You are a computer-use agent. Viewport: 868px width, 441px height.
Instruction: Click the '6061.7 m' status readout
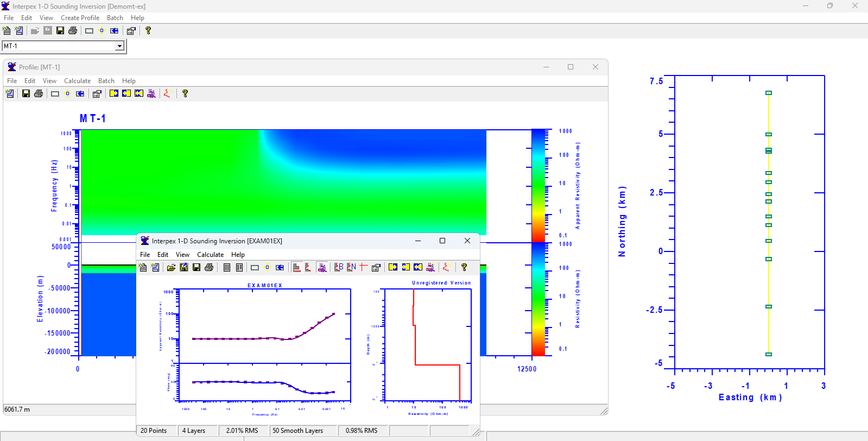point(17,409)
